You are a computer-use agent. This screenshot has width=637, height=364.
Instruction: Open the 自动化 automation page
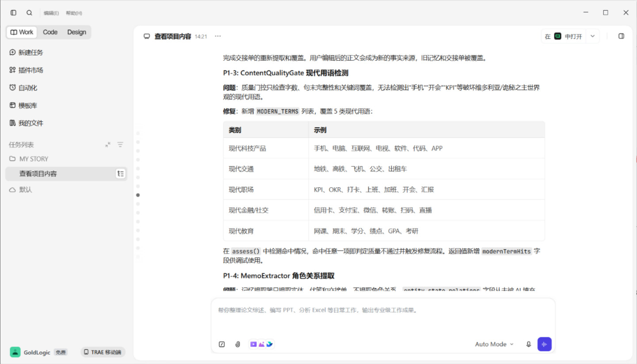pos(23,88)
